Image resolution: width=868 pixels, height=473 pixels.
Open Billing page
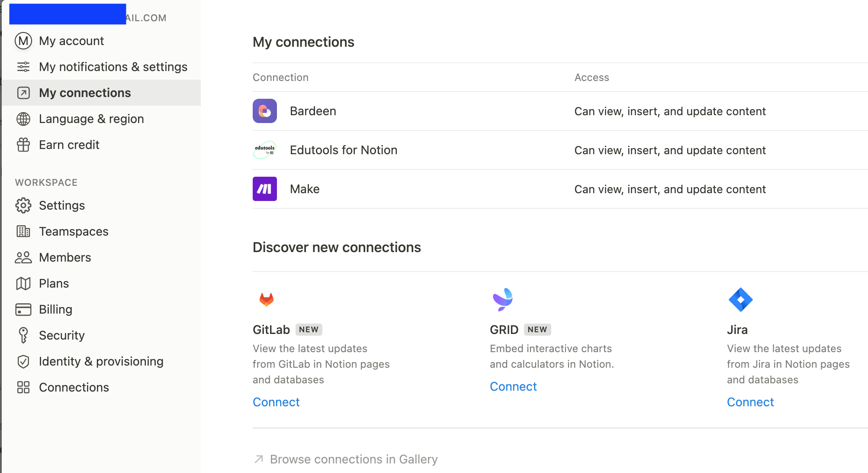click(101, 309)
